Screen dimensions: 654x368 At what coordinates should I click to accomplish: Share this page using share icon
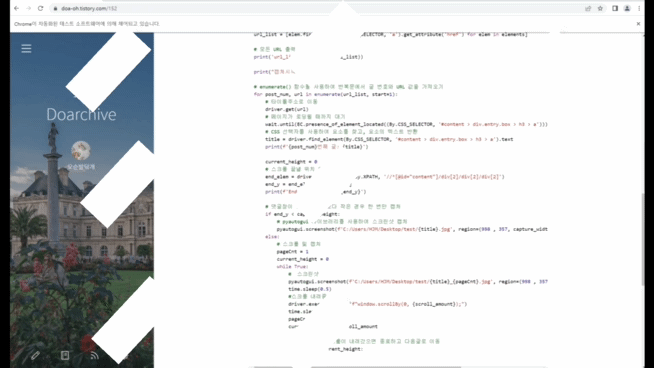click(x=588, y=8)
